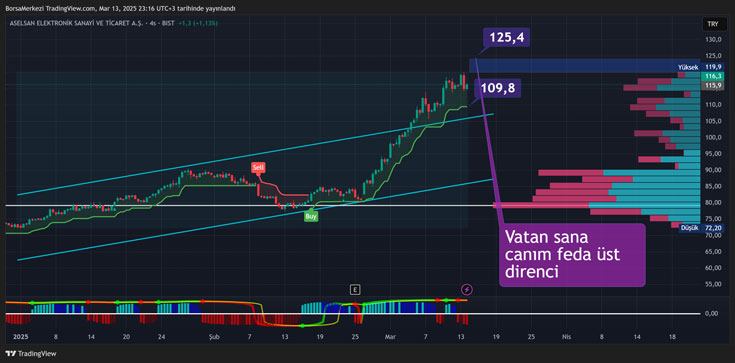735x363 pixels.
Task: Click the 'Mar' date on time axis
Action: 390,337
